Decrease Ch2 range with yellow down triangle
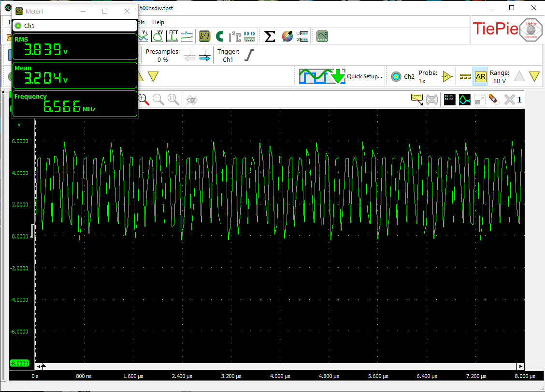Screen dimensions: 545x392 534,76
